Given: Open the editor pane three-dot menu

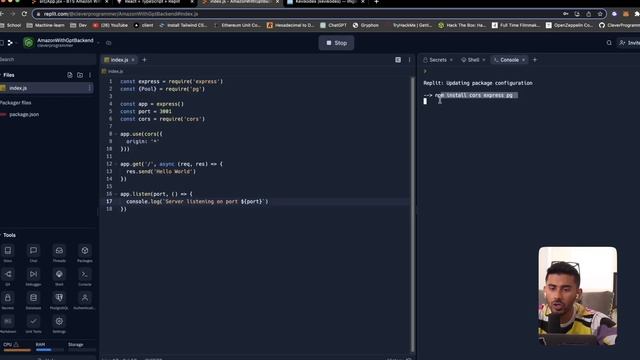Looking at the screenshot, I should pyautogui.click(x=409, y=60).
